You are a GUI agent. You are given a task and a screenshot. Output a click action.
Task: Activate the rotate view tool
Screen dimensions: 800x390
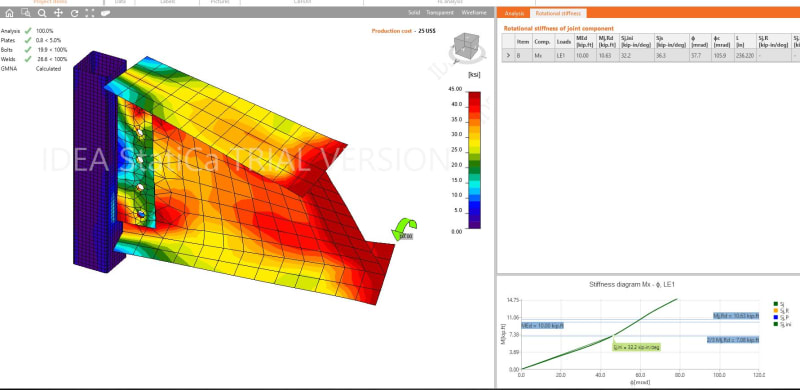point(74,13)
